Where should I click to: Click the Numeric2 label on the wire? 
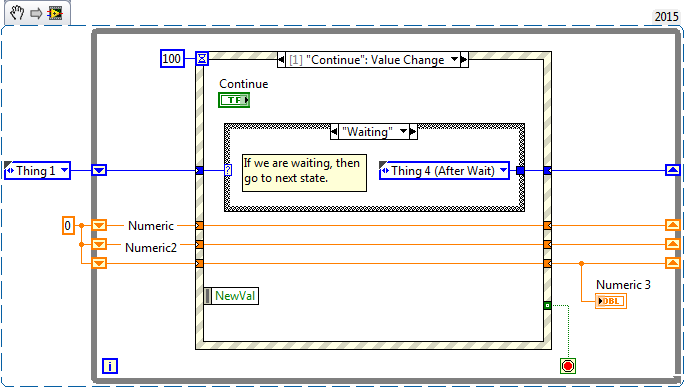(151, 247)
